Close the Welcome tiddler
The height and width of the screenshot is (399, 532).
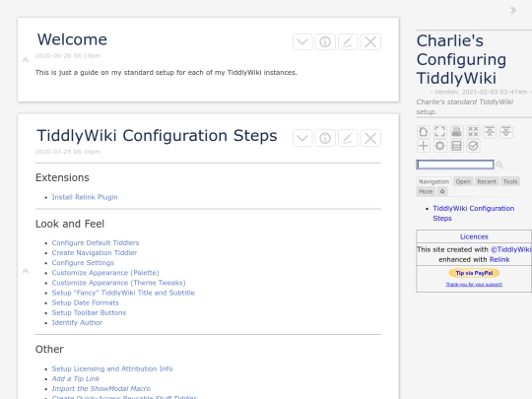pyautogui.click(x=370, y=42)
